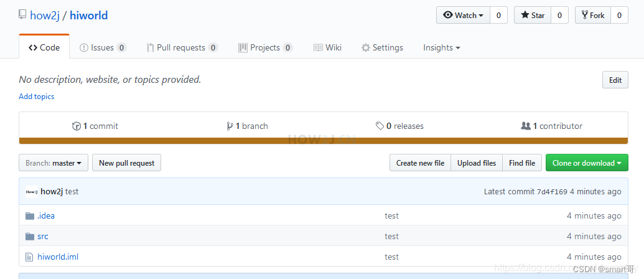The height and width of the screenshot is (279, 644).
Task: Open the Wiki tab
Action: click(327, 48)
